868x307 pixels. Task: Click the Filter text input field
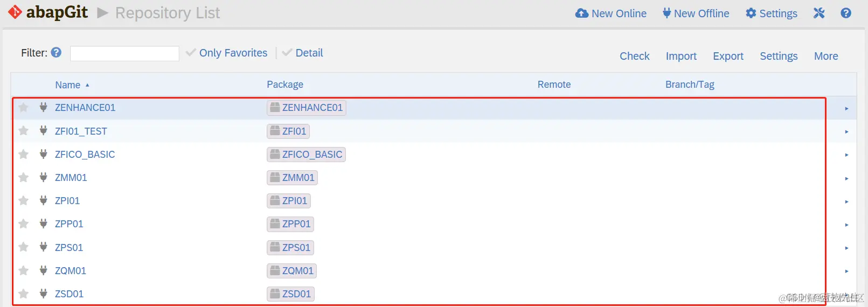pyautogui.click(x=124, y=53)
